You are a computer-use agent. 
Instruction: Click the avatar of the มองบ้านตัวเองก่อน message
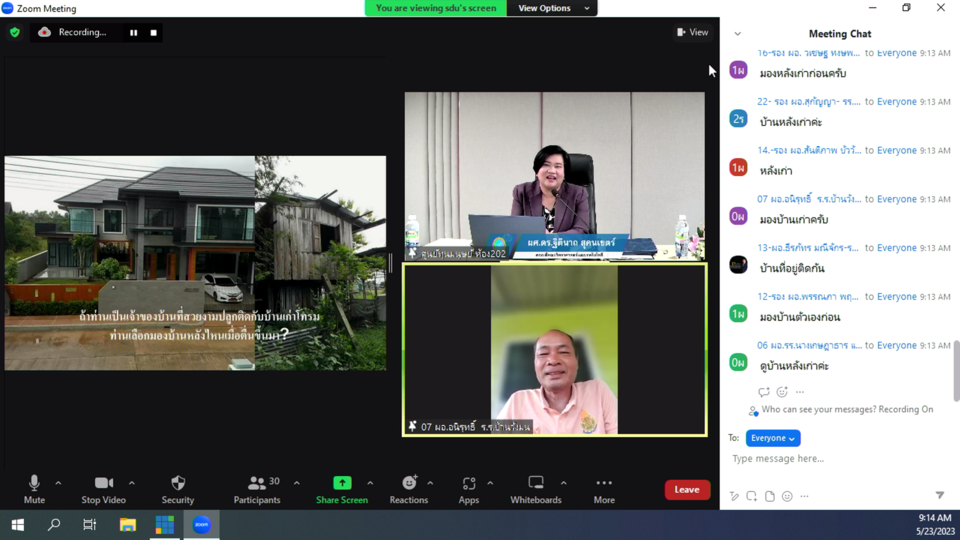[x=738, y=313]
